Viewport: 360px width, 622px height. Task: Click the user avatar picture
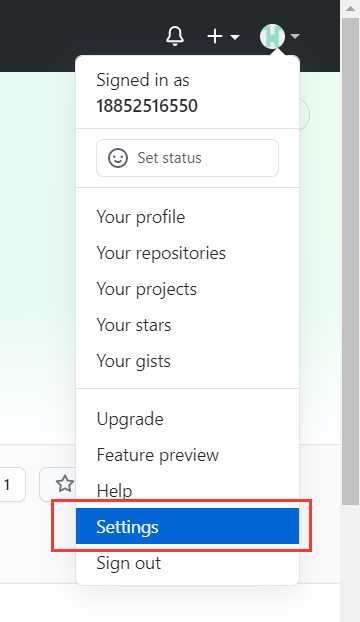[272, 36]
